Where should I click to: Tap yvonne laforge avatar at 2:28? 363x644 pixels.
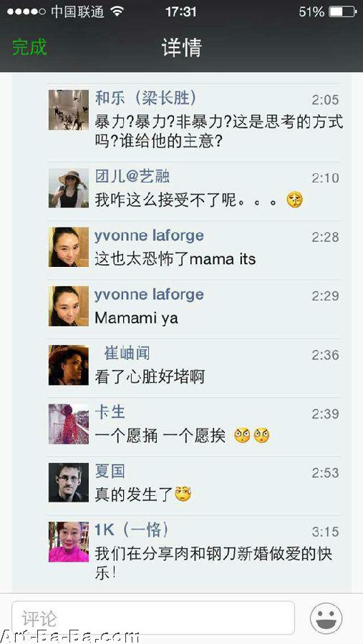coord(69,247)
